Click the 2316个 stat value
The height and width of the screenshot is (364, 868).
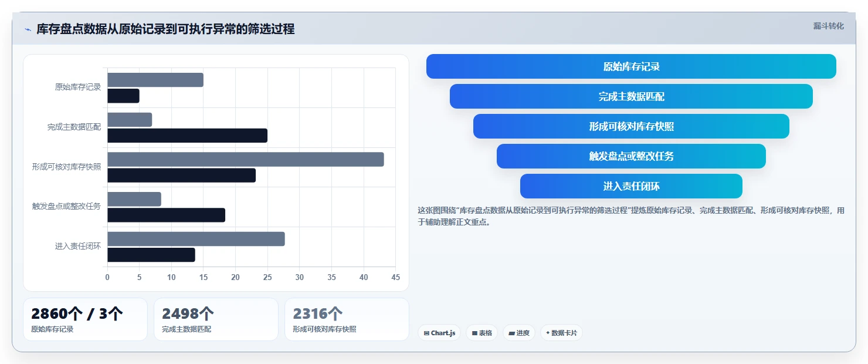point(318,314)
